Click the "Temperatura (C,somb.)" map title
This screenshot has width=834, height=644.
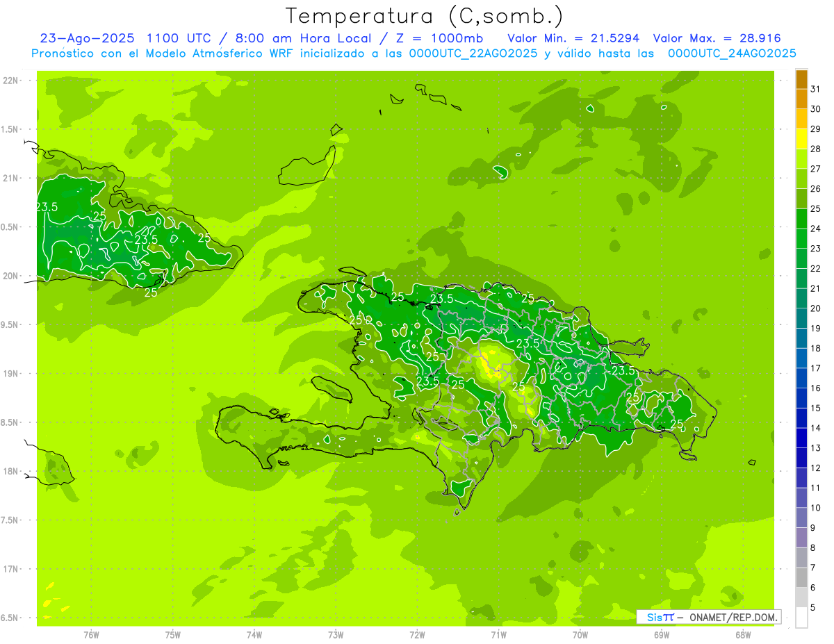tap(425, 17)
